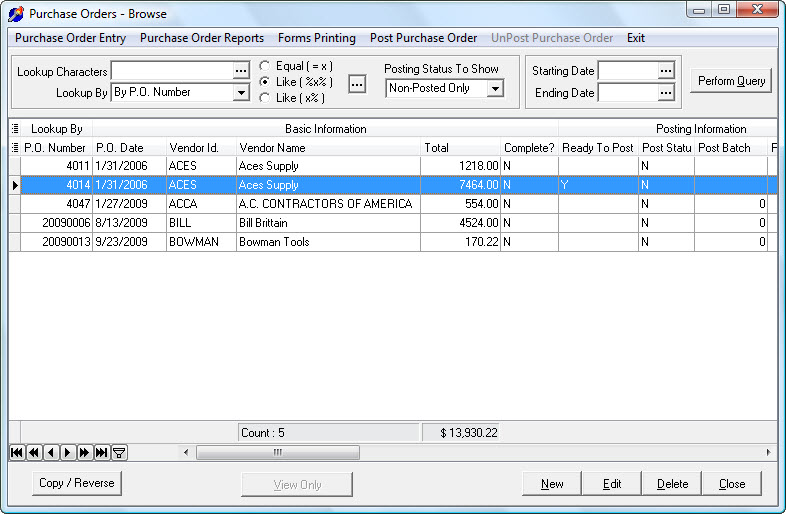The height and width of the screenshot is (514, 786).
Task: Click the 1218.00 total cell
Action: click(x=460, y=166)
